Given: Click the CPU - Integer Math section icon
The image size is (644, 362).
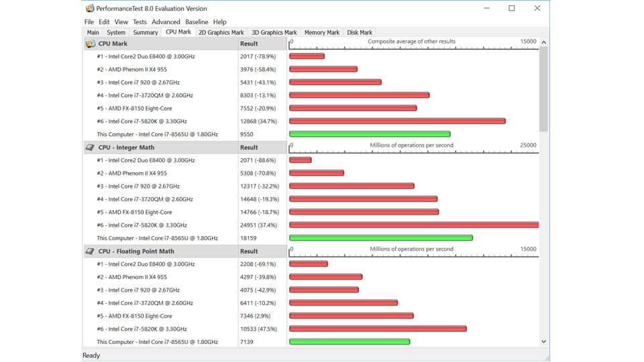Looking at the screenshot, I should (90, 147).
